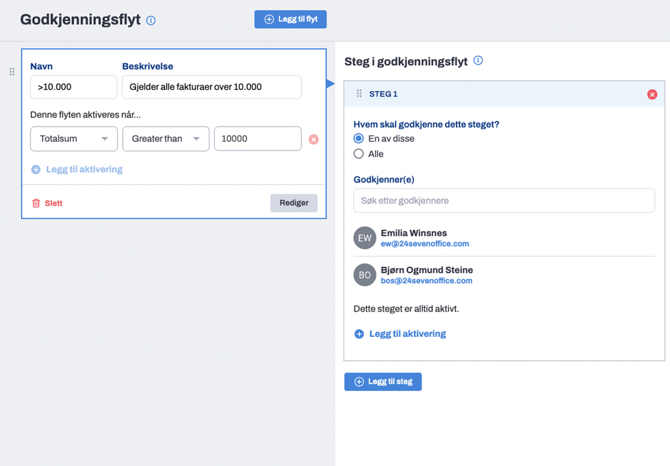The height and width of the screenshot is (466, 670).
Task: Click 'Legg til aktivering' in the step panel
Action: coord(400,334)
